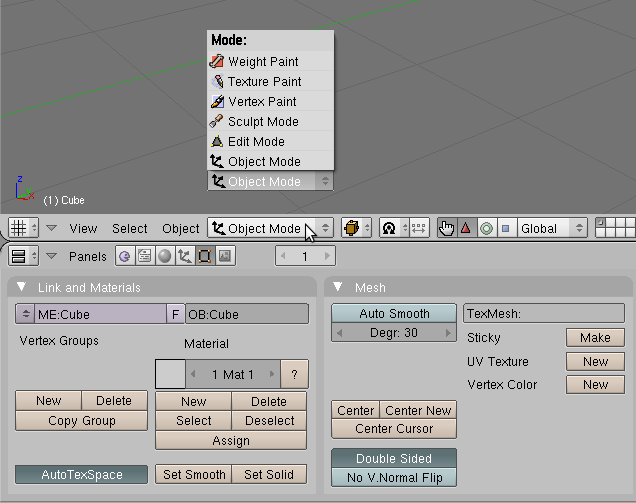
Task: Collapse the Link and Materials panel
Action: (x=22, y=288)
